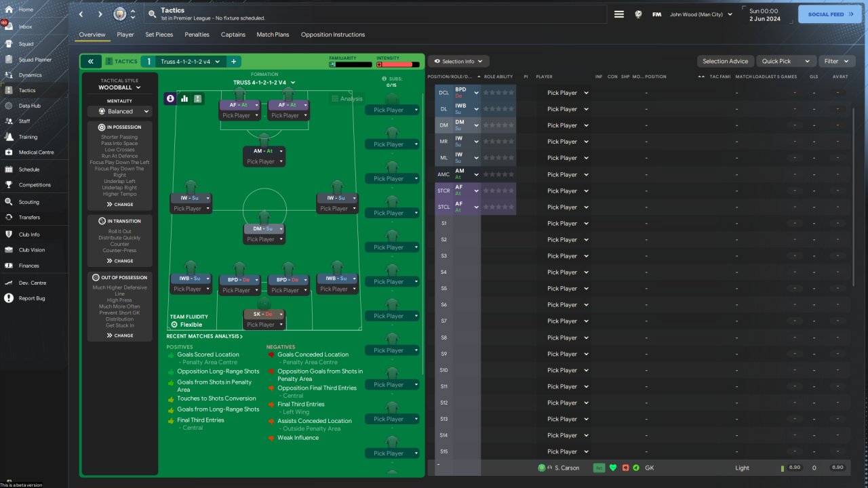Click the Selection Advice button
Viewport: 868px width, 488px height.
725,62
